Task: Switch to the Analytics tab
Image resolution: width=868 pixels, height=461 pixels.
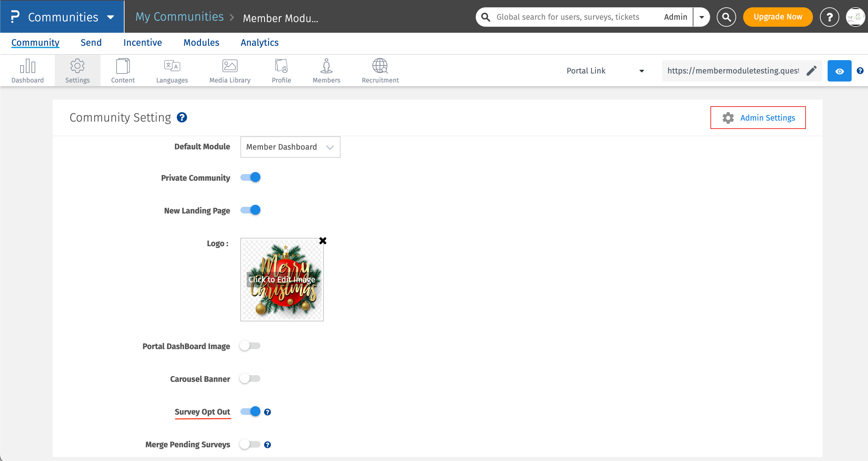Action: point(259,42)
